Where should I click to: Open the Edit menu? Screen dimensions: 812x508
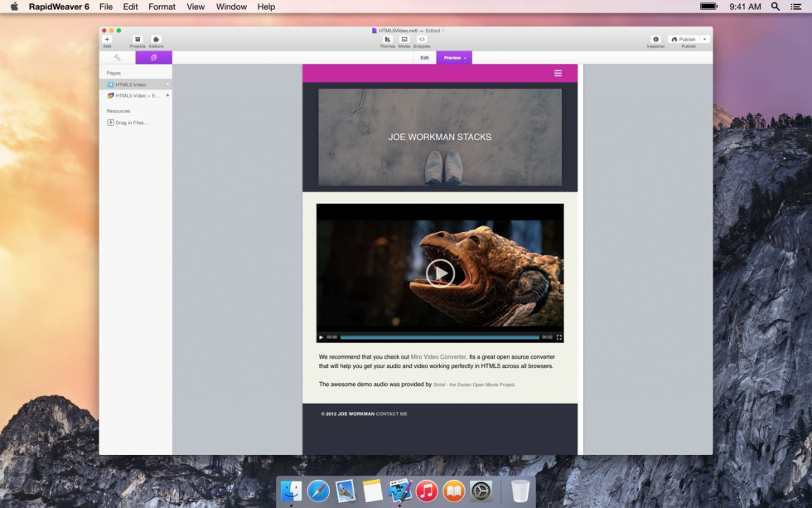tap(131, 7)
